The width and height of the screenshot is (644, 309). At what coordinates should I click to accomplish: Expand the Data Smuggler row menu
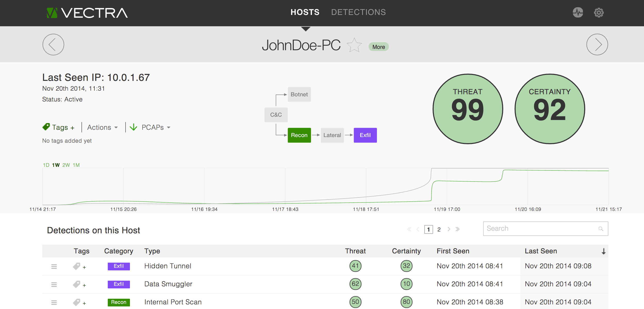pos(54,285)
